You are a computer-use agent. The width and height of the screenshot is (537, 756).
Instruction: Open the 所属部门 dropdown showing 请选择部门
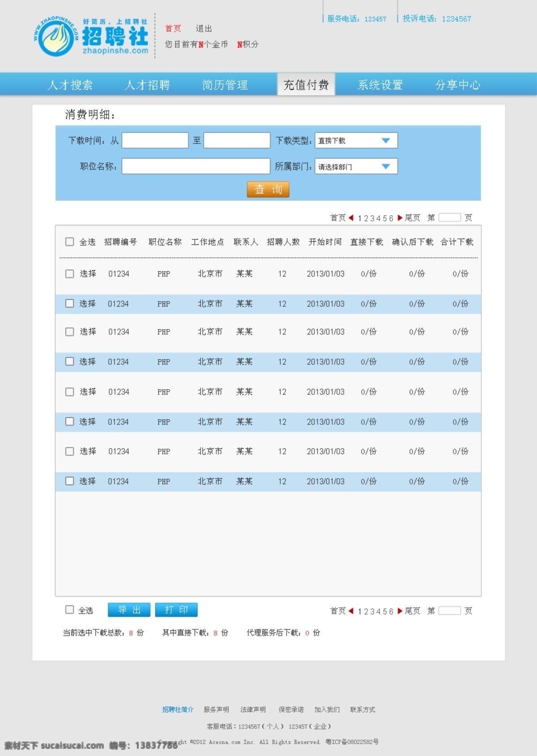[x=356, y=166]
